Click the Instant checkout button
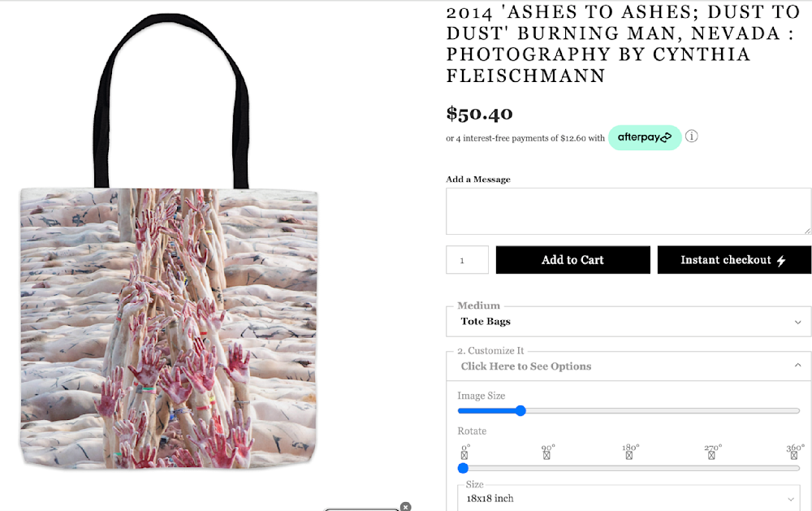The width and height of the screenshot is (812, 511). tap(734, 260)
